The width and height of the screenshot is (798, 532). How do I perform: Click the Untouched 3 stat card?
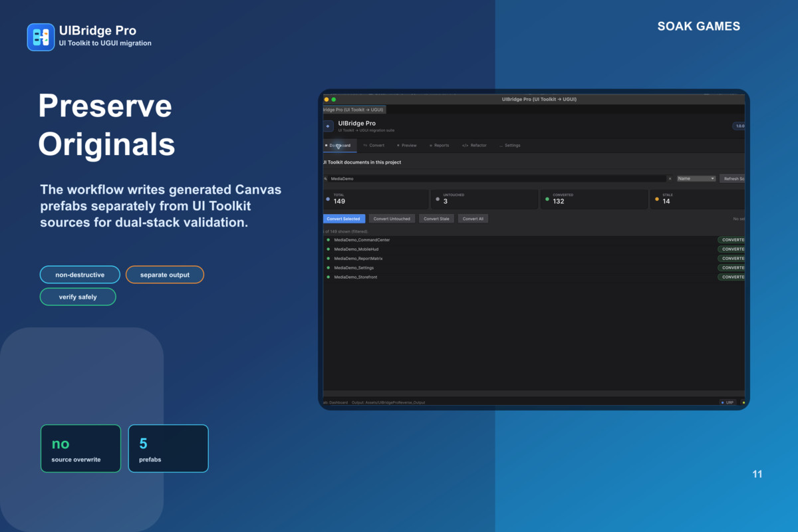(485, 199)
